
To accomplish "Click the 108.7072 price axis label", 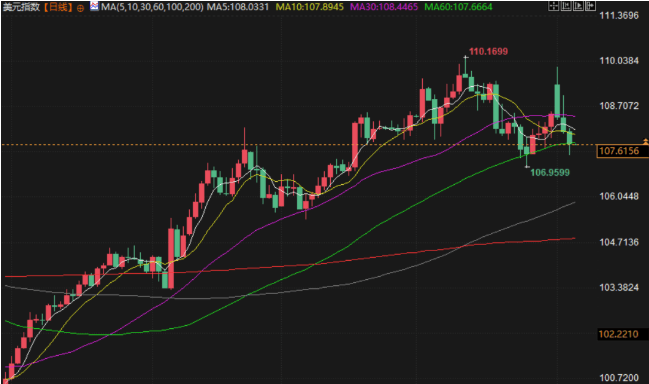I will point(619,106).
